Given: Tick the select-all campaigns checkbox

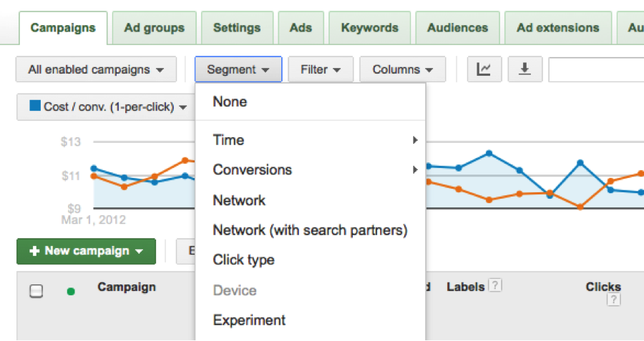Looking at the screenshot, I should tap(36, 291).
